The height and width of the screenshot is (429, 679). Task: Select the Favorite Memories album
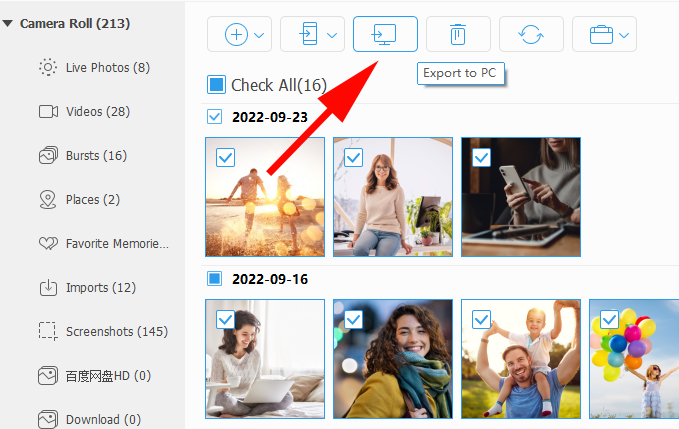[x=116, y=244]
